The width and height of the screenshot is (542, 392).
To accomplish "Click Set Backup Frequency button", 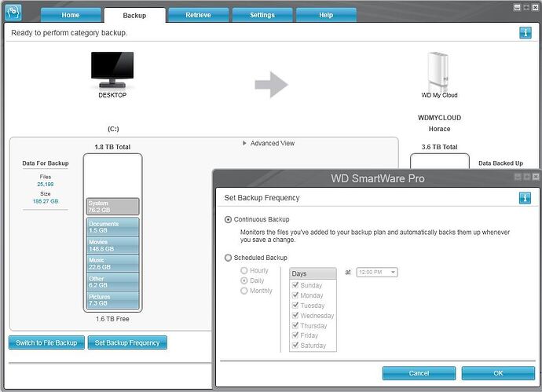I will (x=127, y=343).
